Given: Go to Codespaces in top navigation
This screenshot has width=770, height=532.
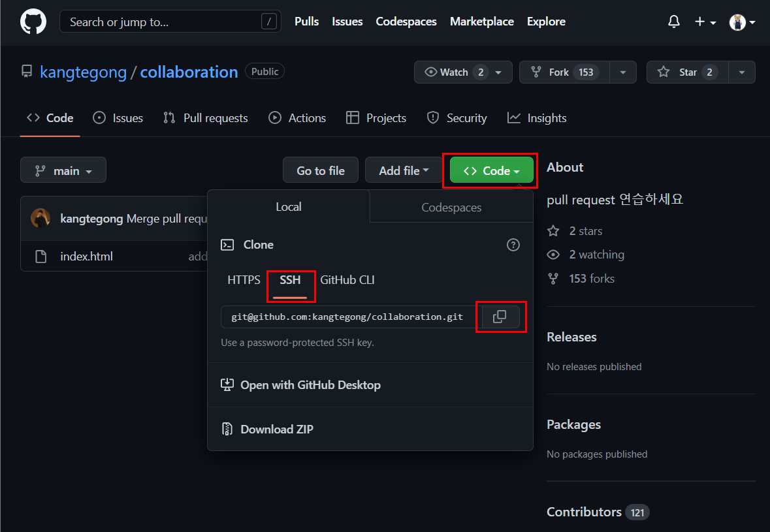Looking at the screenshot, I should 406,22.
